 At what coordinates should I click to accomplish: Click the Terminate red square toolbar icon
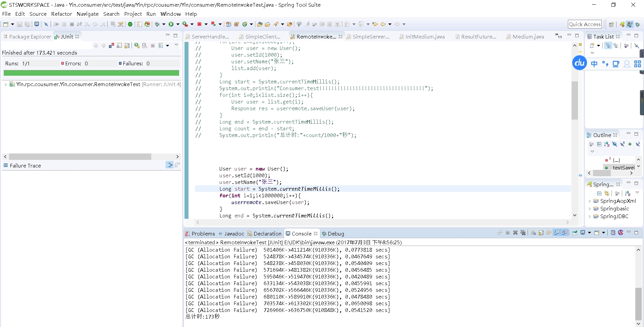pos(199,24)
